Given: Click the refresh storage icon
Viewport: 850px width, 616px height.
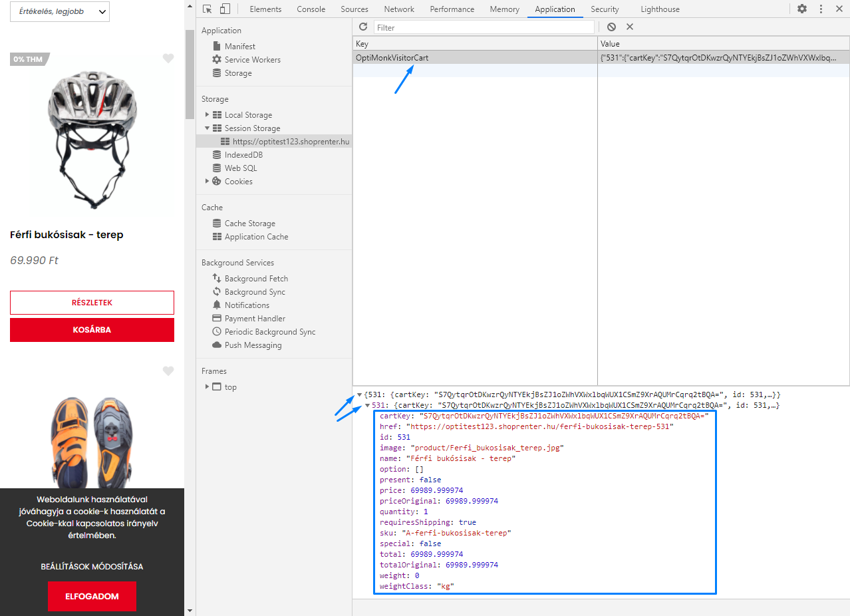Looking at the screenshot, I should click(363, 27).
